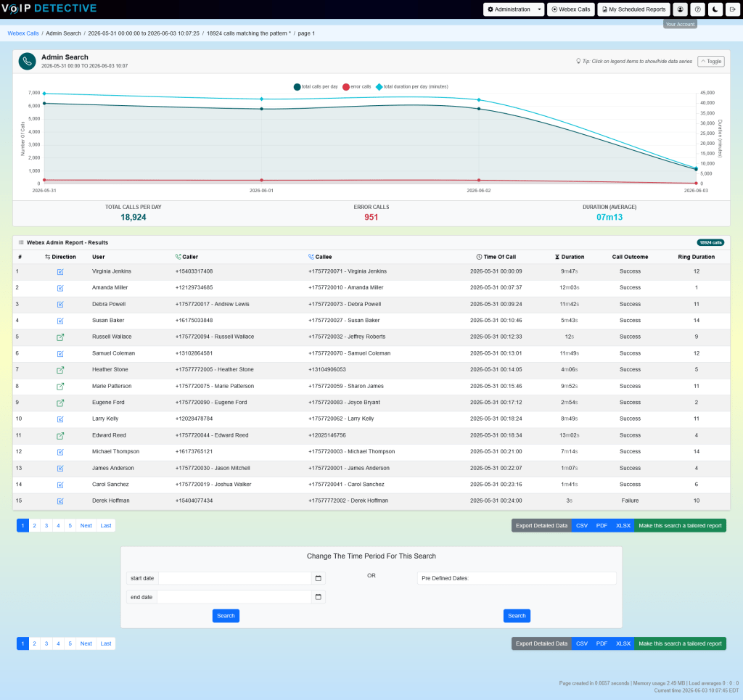Hide the total calls per day series

[x=316, y=86]
